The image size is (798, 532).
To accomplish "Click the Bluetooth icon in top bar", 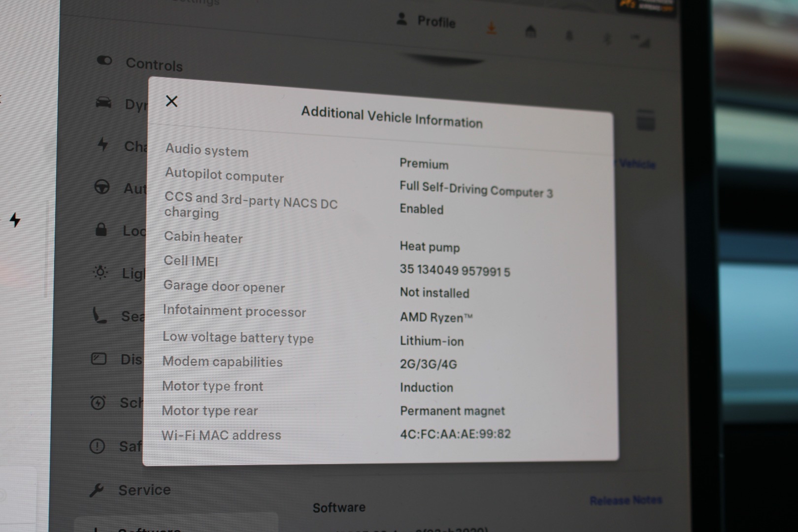I will pos(607,39).
